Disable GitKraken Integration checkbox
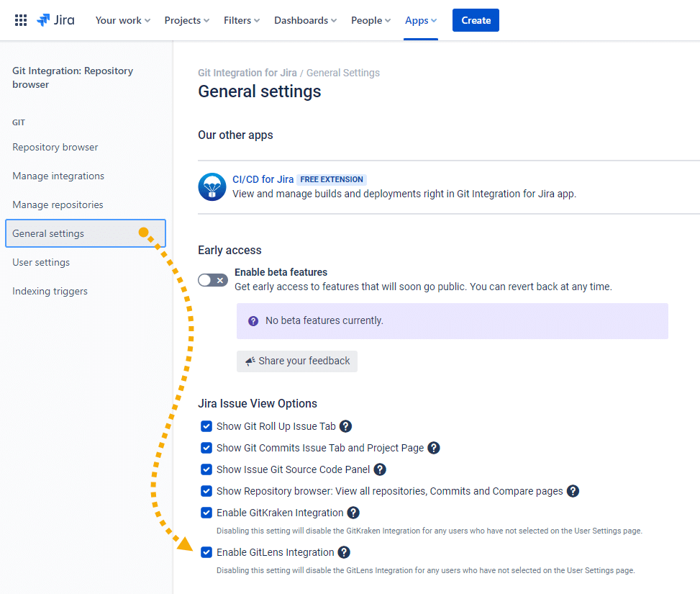The image size is (700, 594). [206, 513]
